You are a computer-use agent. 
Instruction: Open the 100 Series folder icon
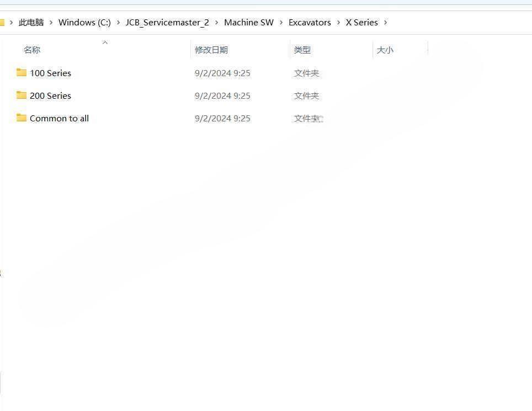click(x=21, y=73)
